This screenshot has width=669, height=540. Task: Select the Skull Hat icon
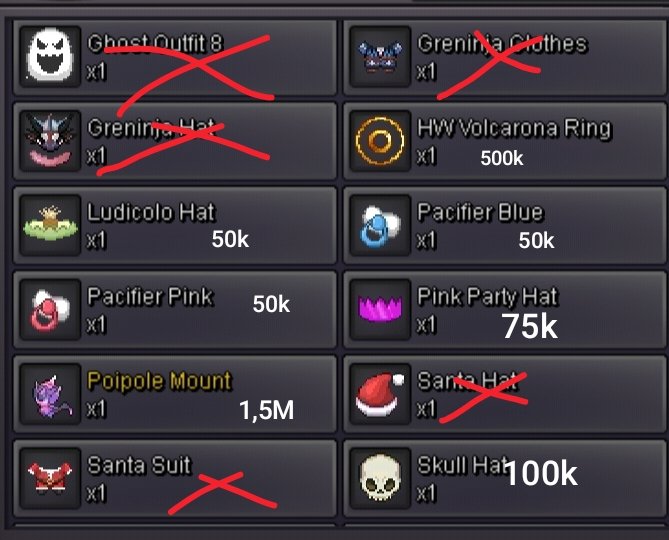(380, 478)
